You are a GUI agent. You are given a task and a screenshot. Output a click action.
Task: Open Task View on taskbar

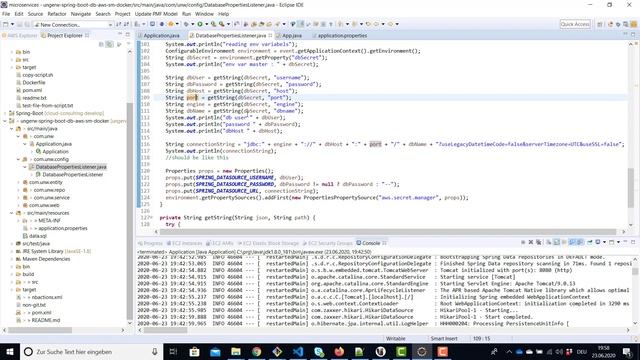tap(173, 351)
